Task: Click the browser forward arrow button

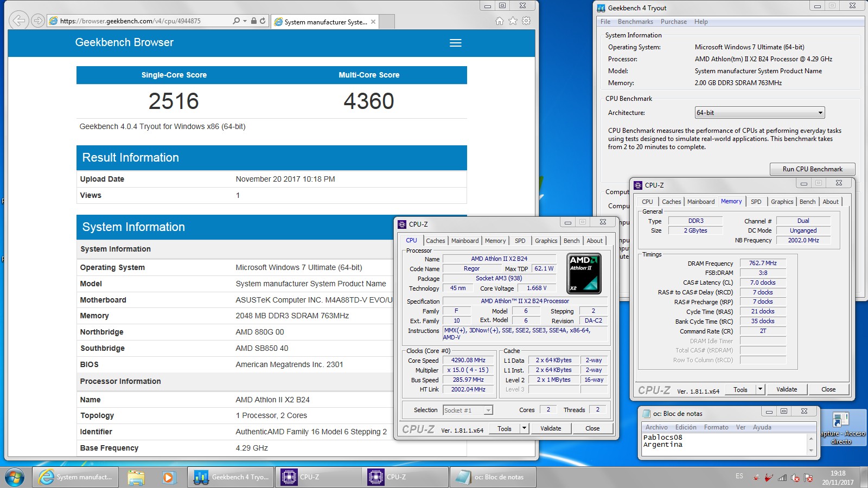Action: point(37,21)
